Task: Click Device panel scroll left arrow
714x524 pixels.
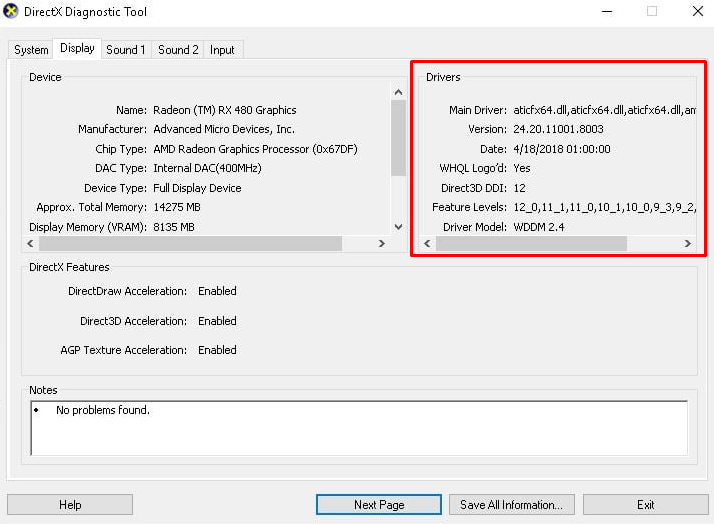Action: pos(31,244)
